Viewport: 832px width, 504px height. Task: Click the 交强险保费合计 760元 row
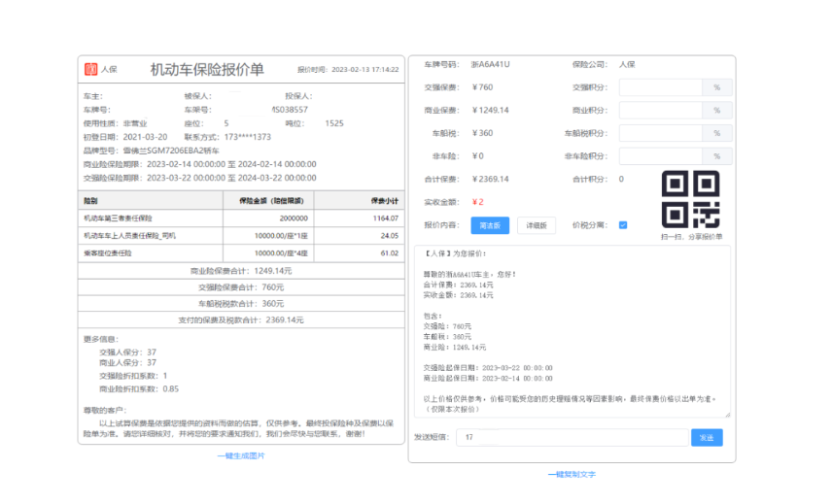[241, 287]
